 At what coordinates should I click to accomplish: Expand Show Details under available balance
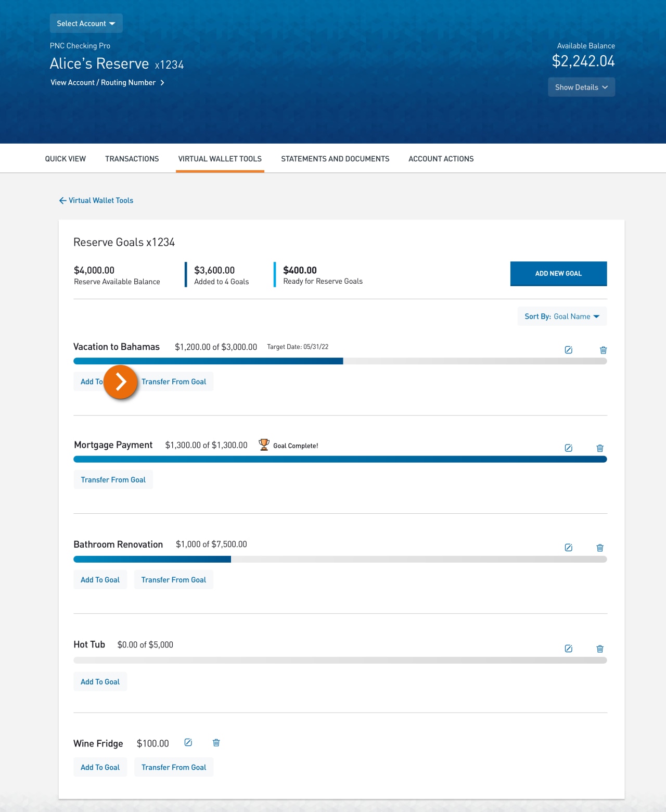click(x=581, y=87)
